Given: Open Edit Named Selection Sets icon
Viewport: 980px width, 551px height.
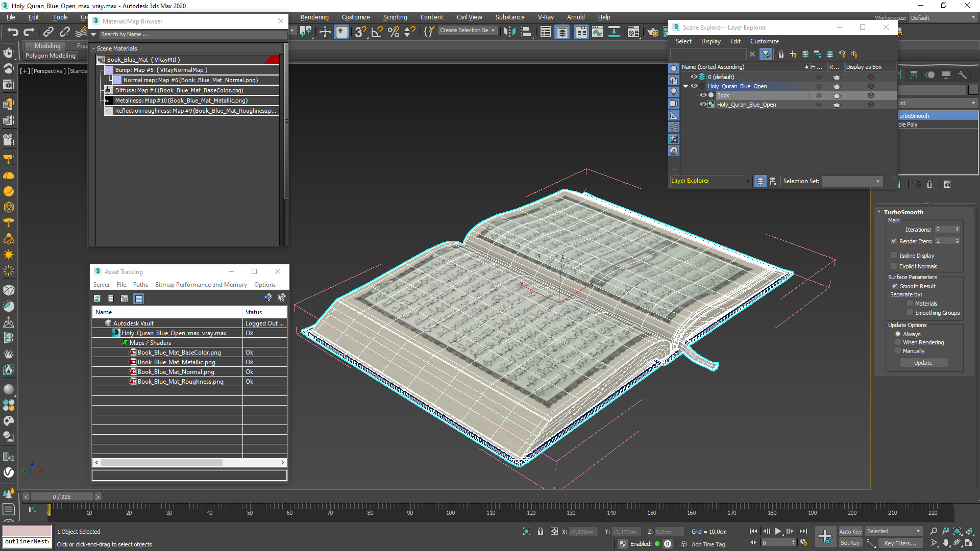Looking at the screenshot, I should pos(429,32).
